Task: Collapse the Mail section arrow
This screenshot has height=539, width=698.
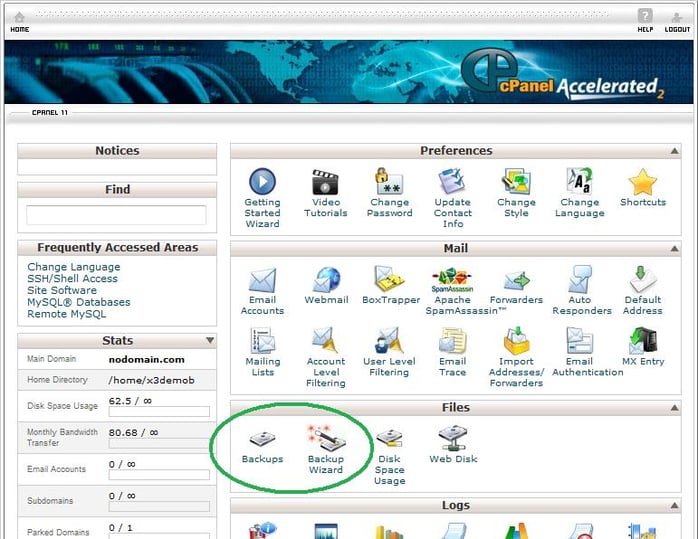Action: coord(674,248)
